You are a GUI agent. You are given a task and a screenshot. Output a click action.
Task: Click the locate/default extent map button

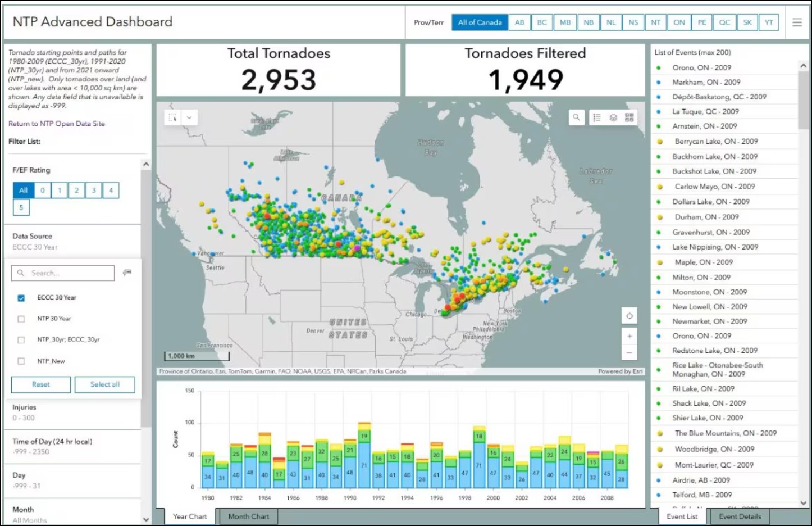[x=629, y=316]
